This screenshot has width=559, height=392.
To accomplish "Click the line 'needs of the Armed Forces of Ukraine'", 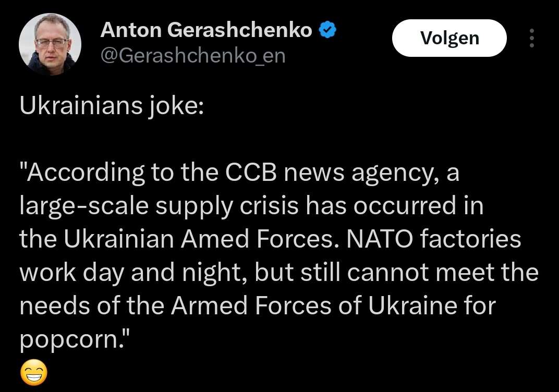I will [258, 307].
